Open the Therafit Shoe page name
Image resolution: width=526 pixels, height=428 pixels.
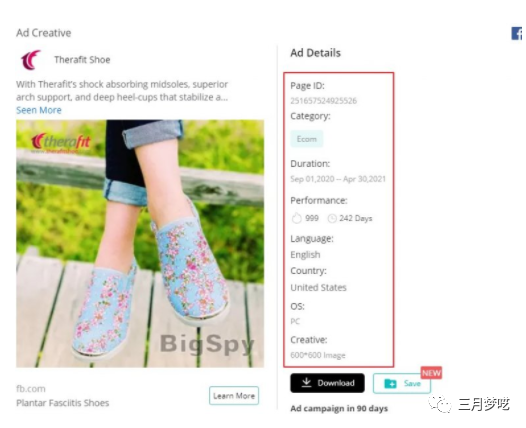pyautogui.click(x=82, y=60)
